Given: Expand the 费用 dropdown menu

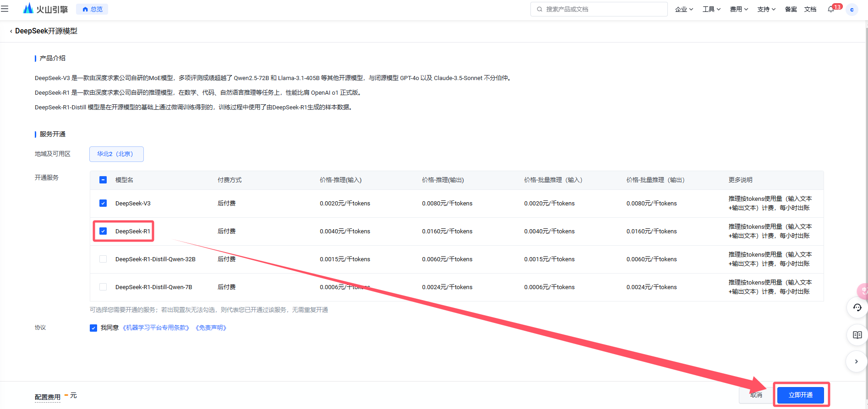Looking at the screenshot, I should [x=739, y=9].
